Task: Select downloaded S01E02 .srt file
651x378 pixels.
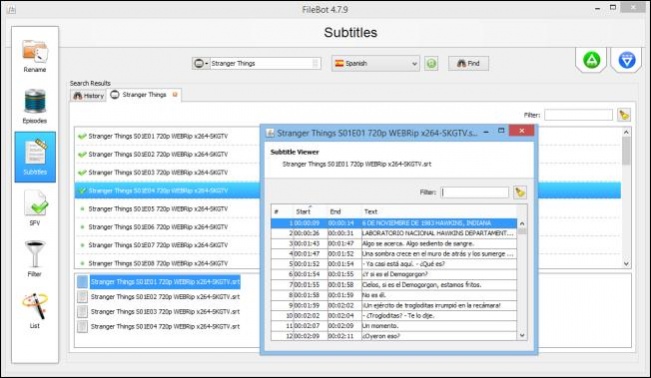Action: 165,297
